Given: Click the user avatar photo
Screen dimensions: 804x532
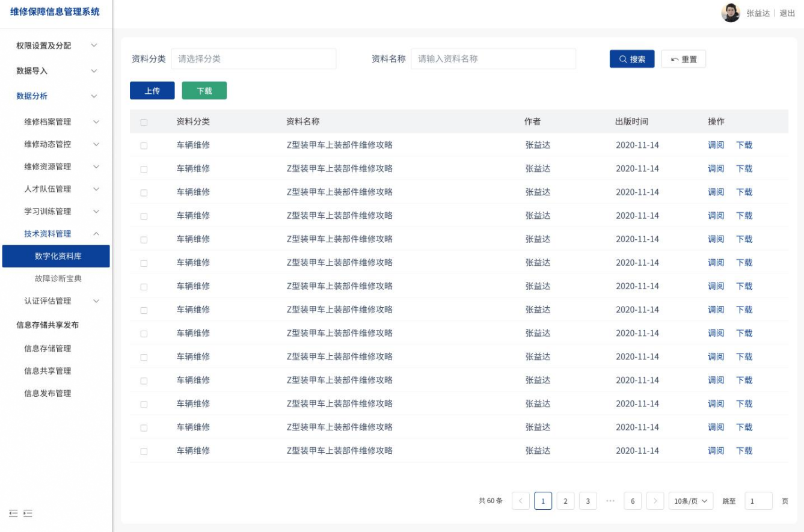Looking at the screenshot, I should 731,13.
